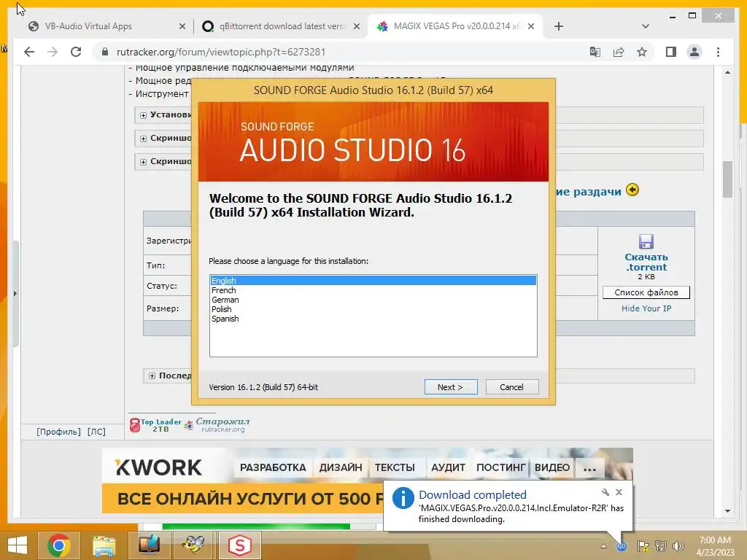Open the bee application in the taskbar
Viewport: 747px width, 560px height.
coord(194,545)
